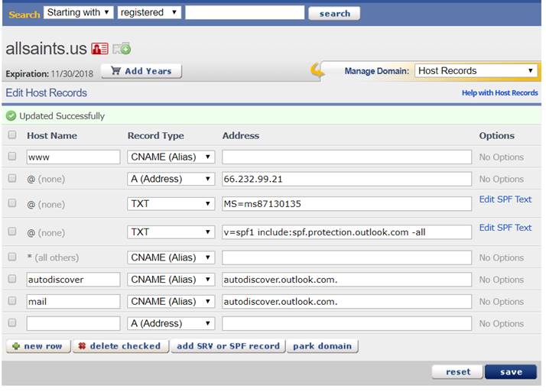Click Edit SPF Text for MS=ms87130135 record
Screen dimensions: 546x392
[505, 199]
